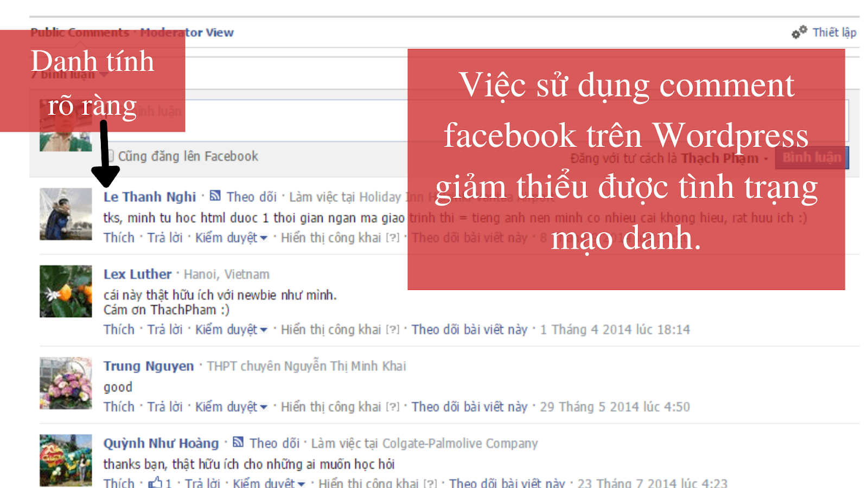Like Trung Nguyen's 'good' comment

click(119, 407)
